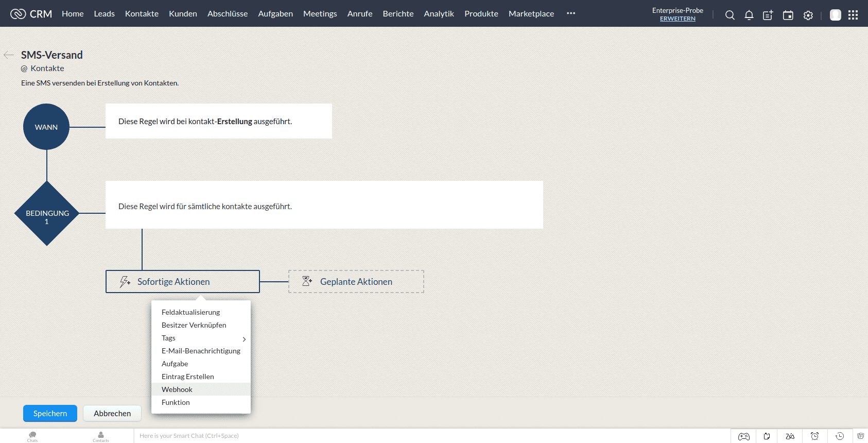
Task: Select Webhook from the actions menu
Action: pos(177,389)
